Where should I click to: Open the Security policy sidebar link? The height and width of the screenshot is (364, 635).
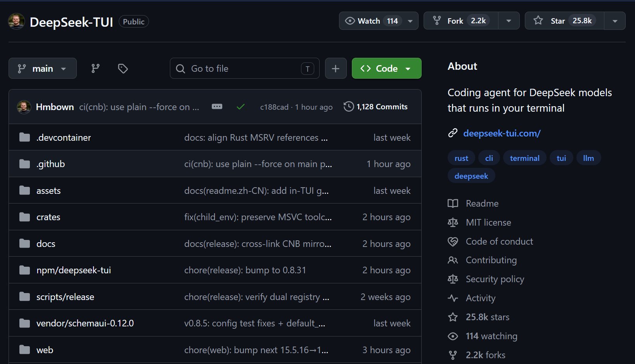pos(495,279)
